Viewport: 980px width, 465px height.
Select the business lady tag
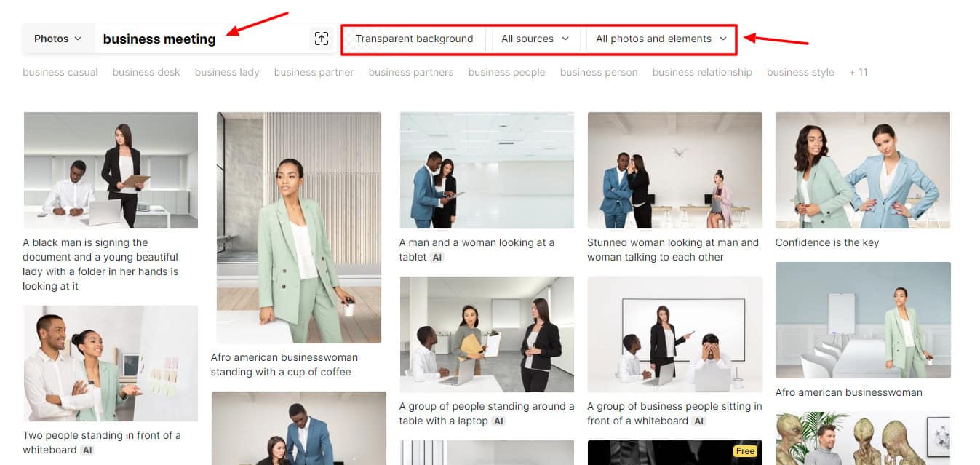pos(227,72)
